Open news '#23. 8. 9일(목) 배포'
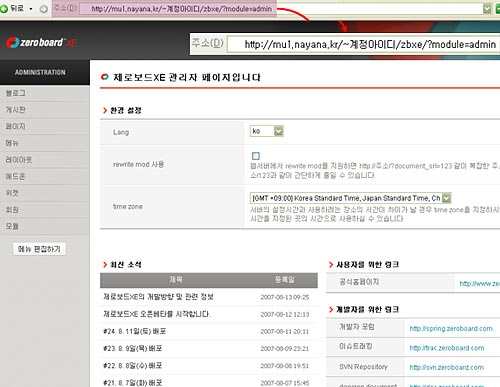 pos(133,349)
